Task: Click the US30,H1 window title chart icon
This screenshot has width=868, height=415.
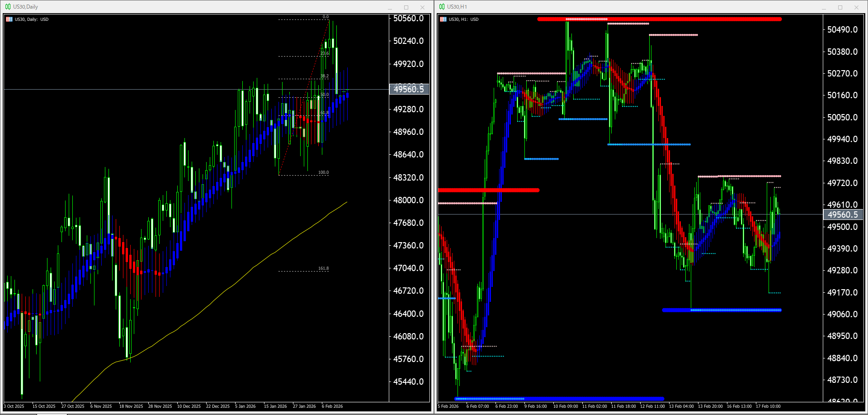Action: coord(442,7)
